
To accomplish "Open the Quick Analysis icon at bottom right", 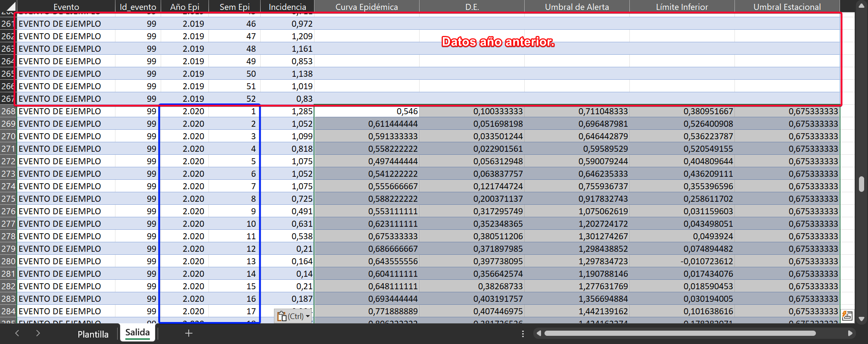I will click(847, 316).
